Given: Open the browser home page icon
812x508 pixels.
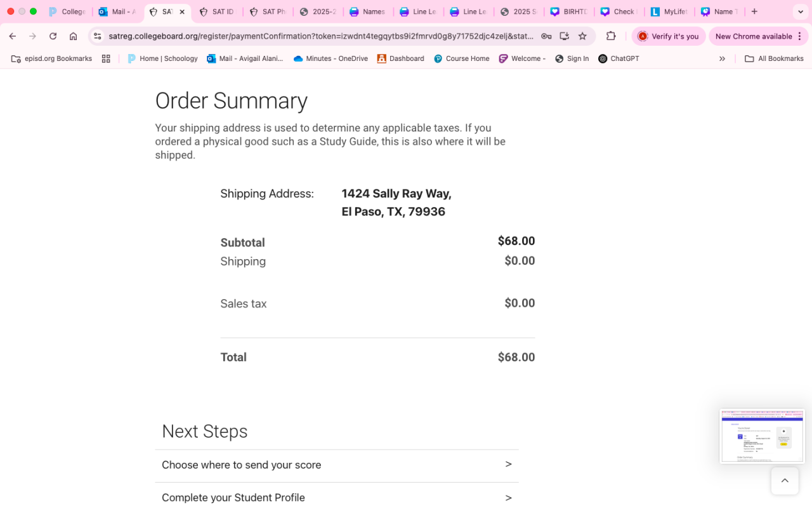Looking at the screenshot, I should click(x=74, y=36).
